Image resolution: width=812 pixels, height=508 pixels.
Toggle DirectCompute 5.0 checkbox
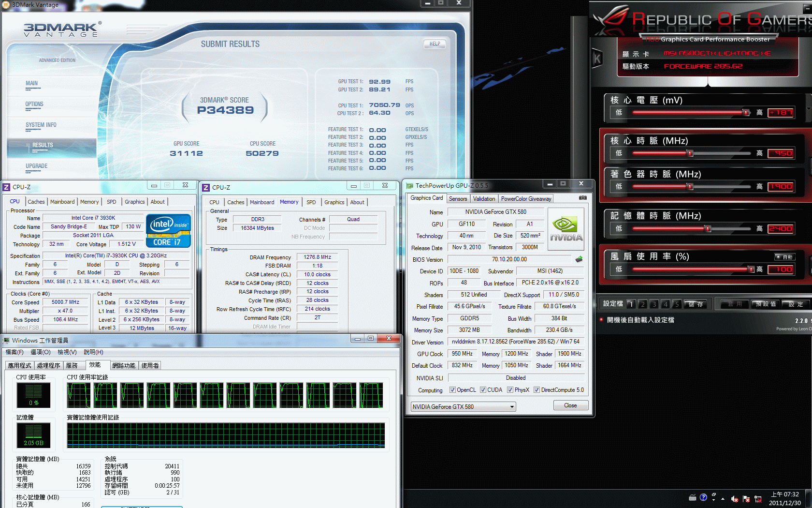point(536,390)
